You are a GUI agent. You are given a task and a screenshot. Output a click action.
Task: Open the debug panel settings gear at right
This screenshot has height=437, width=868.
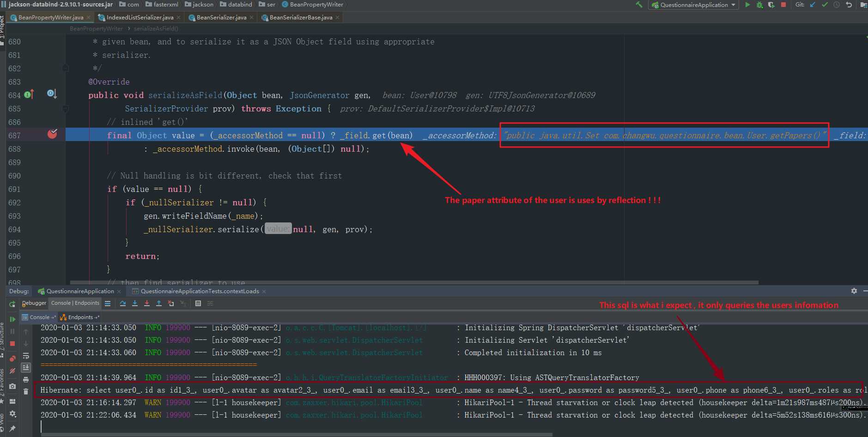click(854, 291)
